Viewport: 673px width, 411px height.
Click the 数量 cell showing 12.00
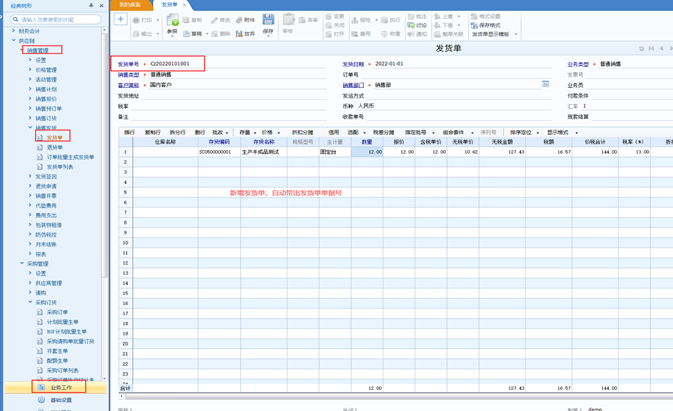tap(367, 152)
